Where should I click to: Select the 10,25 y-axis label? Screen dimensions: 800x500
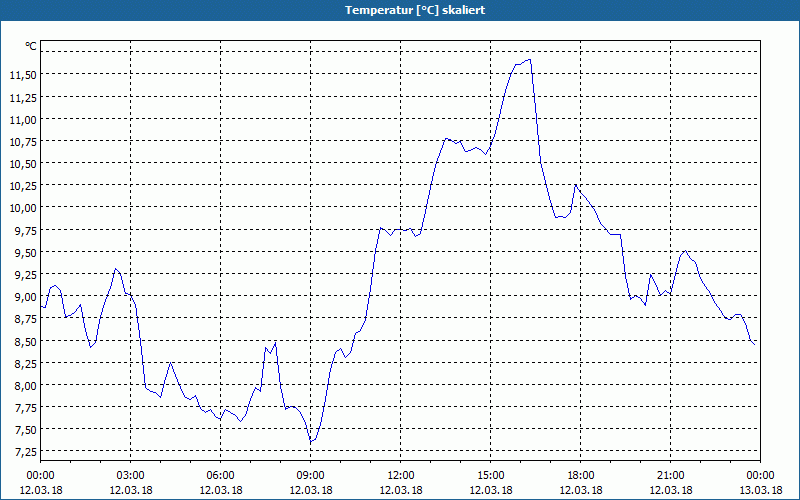(23, 186)
